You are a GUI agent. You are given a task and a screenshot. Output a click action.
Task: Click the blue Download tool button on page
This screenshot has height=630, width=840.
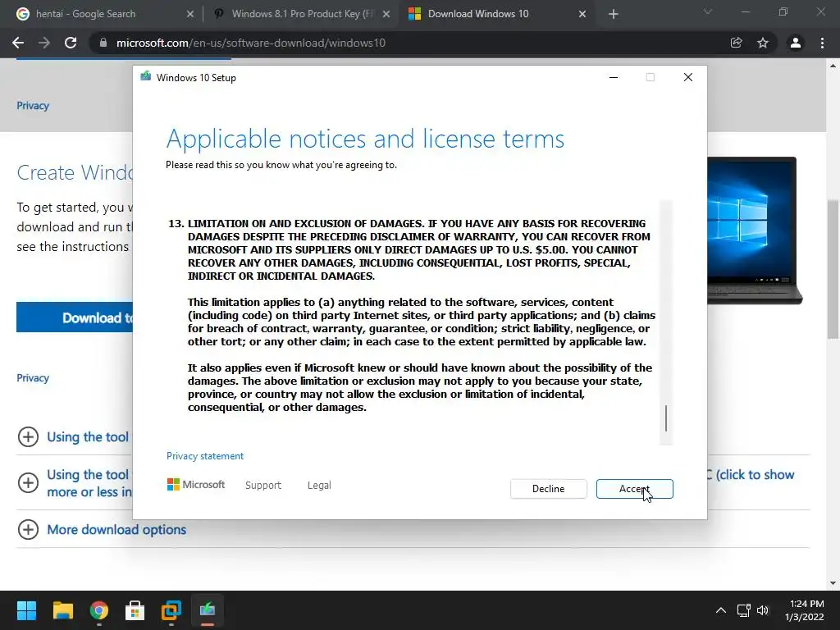tap(75, 317)
